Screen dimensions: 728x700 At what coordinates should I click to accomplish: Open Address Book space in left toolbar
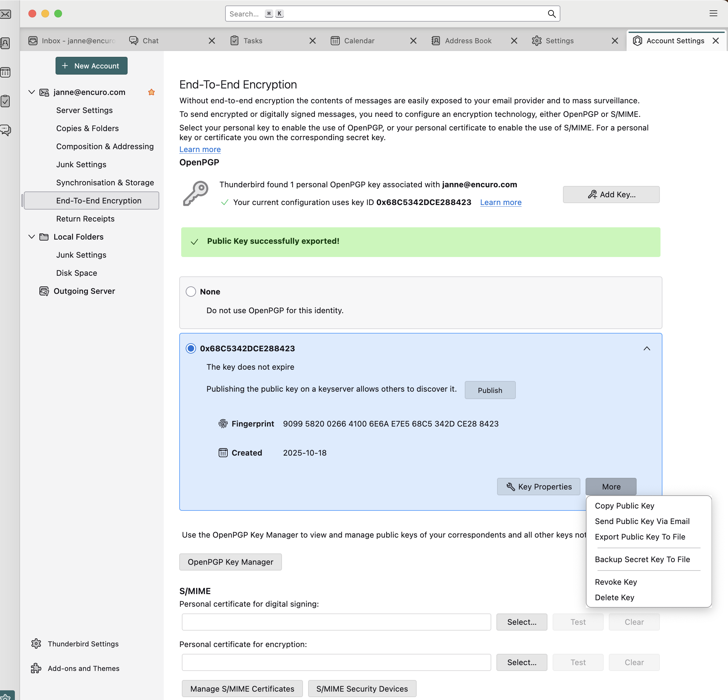tap(5, 43)
